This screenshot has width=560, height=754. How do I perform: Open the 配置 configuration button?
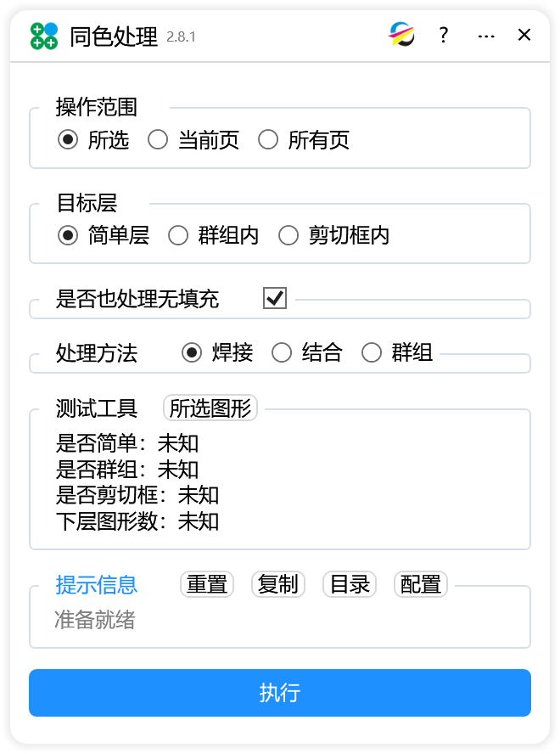click(420, 584)
